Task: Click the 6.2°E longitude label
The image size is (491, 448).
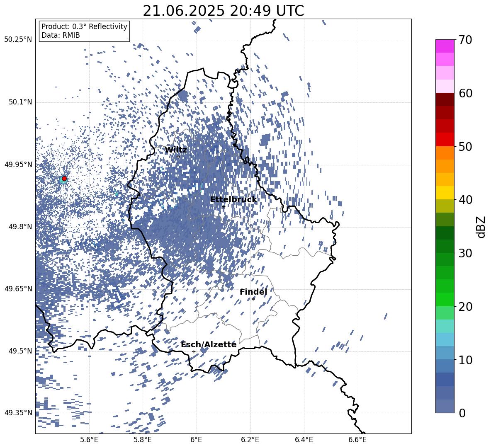Action: coord(250,440)
